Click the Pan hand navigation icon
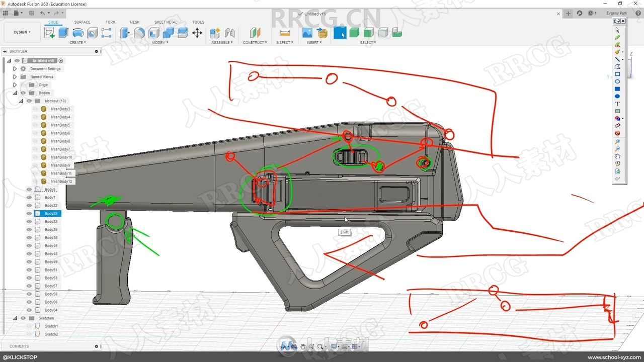The width and height of the screenshot is (644, 362). [x=303, y=346]
